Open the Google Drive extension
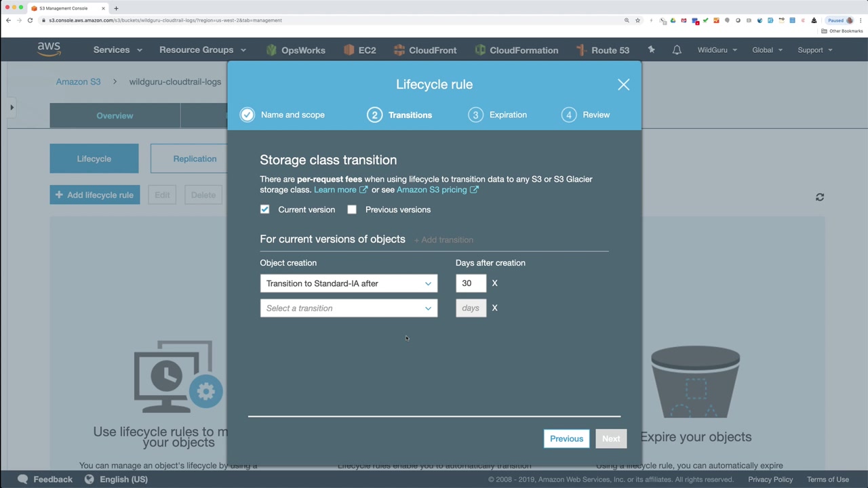Image resolution: width=868 pixels, height=488 pixels. pos(673,20)
